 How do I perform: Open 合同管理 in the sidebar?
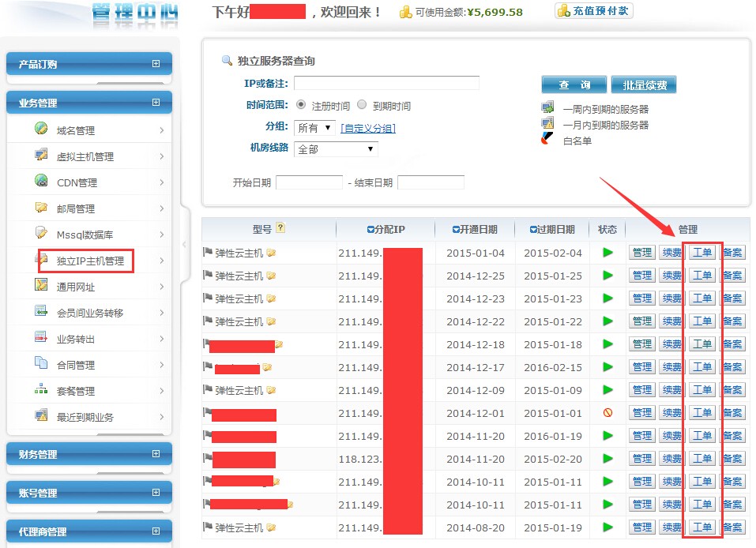coord(76,365)
